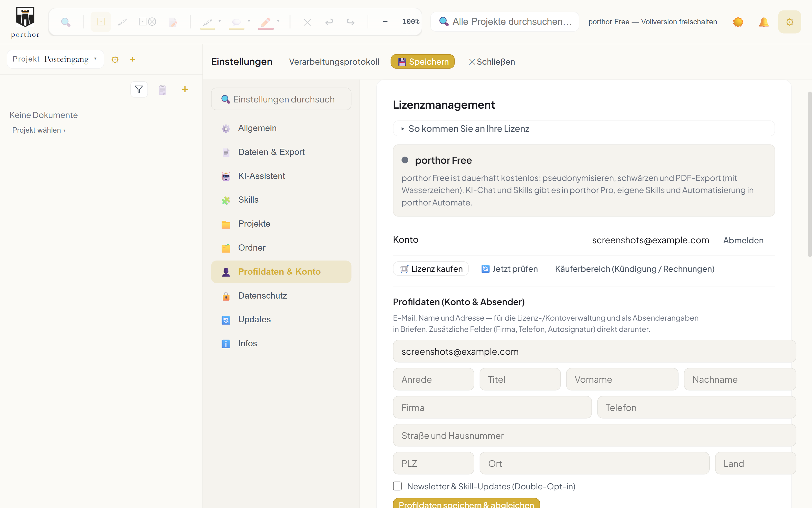Open the Projekt Posteingang dropdown
The image size is (812, 508).
(55, 59)
